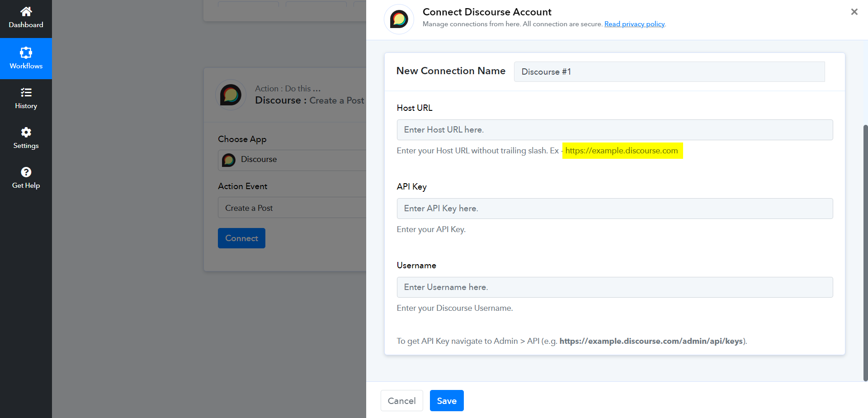
Task: Open the Choose App Discourse dropdown
Action: coord(292,160)
